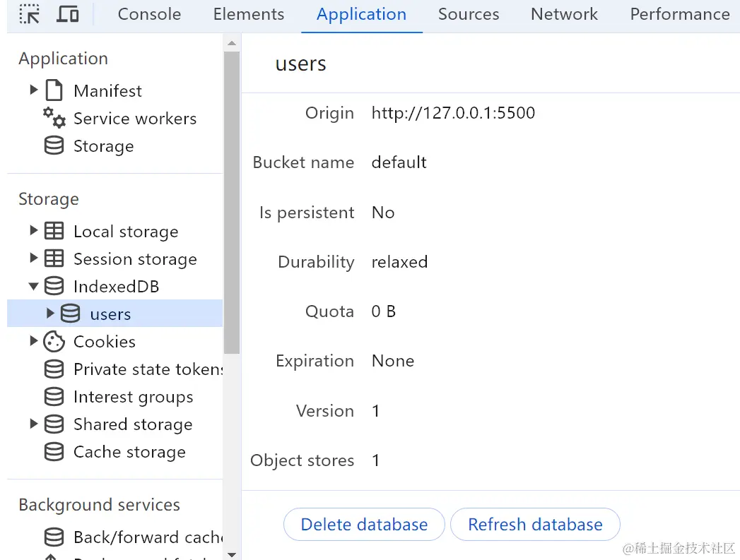Toggle the device toolbar icon
Image resolution: width=740 pixels, height=560 pixels.
tap(67, 14)
